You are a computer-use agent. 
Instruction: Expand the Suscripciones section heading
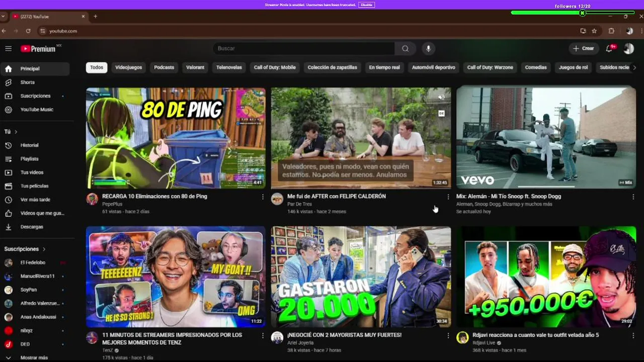pyautogui.click(x=25, y=249)
